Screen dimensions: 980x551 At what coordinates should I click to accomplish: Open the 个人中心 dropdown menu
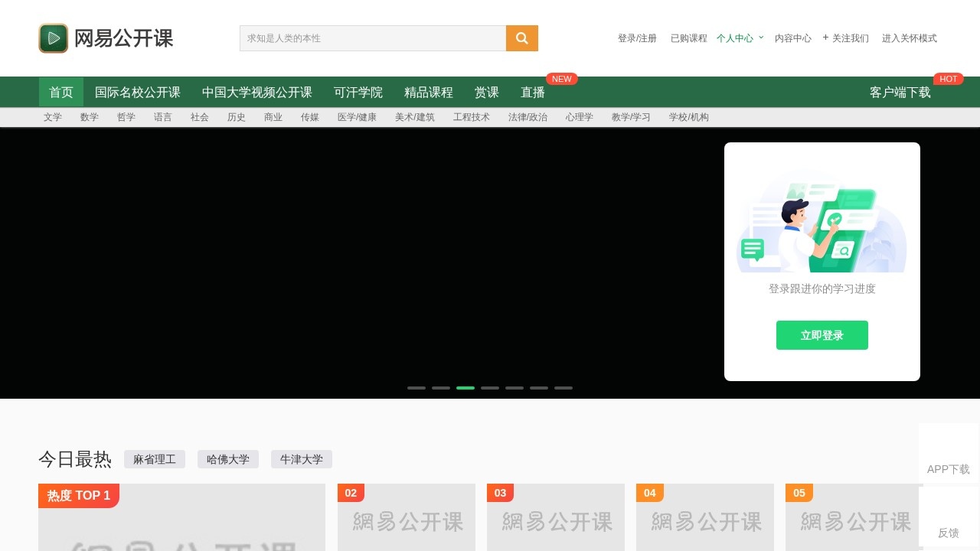[x=738, y=37]
